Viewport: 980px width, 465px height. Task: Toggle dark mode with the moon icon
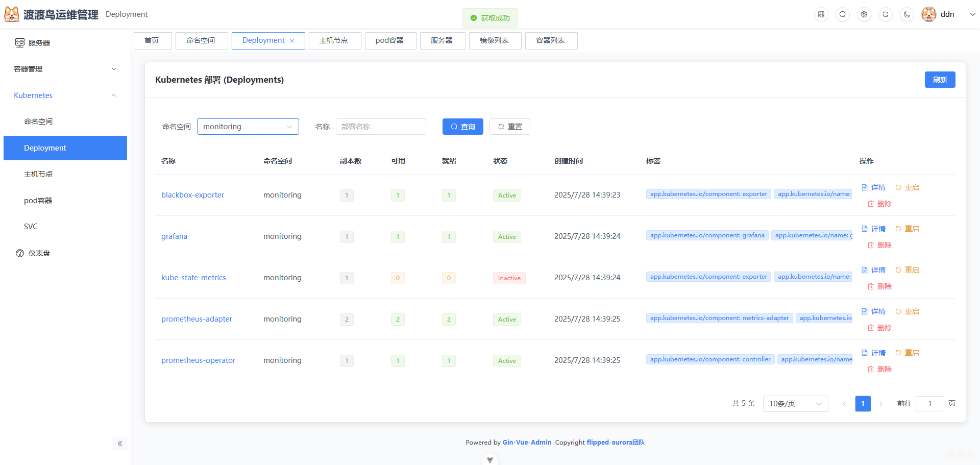(x=907, y=14)
